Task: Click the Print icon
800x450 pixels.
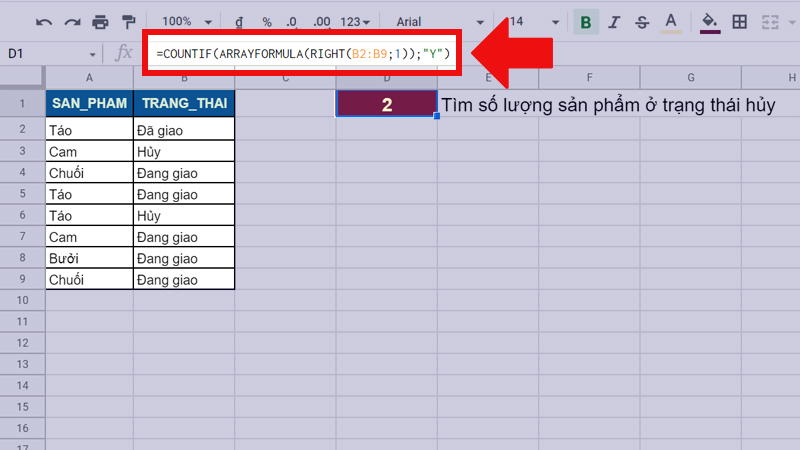Action: 100,21
